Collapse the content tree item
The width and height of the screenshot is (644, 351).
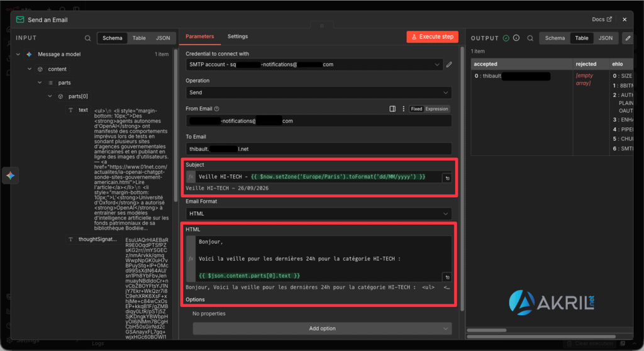[30, 69]
